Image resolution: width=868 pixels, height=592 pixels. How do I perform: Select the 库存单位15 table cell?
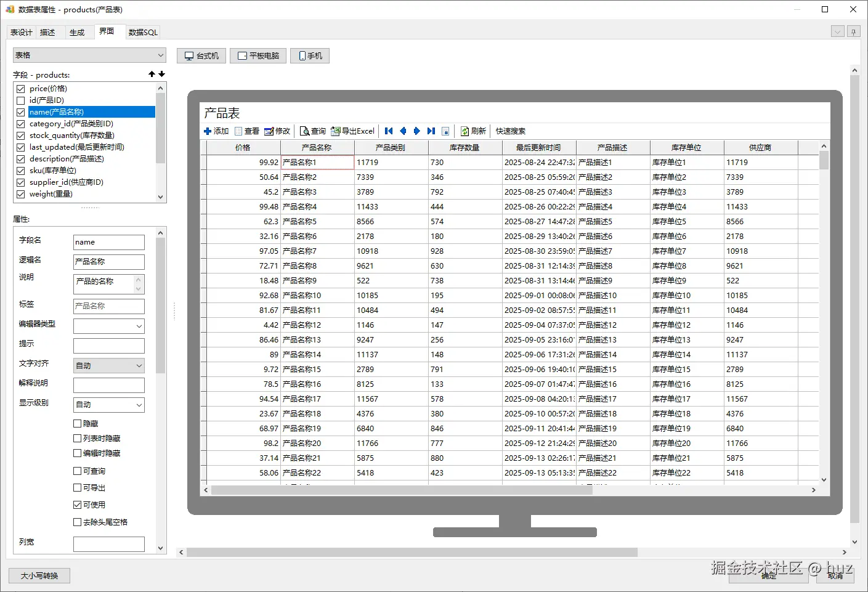click(687, 370)
